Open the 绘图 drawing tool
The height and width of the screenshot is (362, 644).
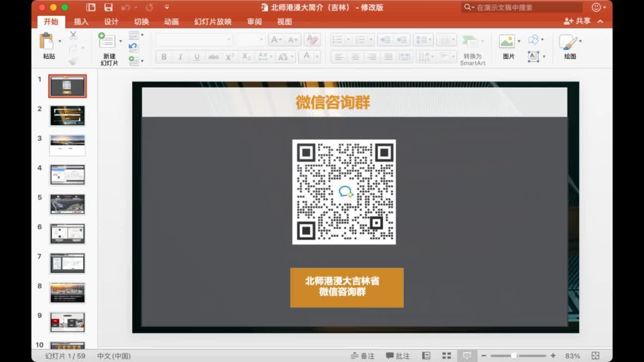point(569,42)
